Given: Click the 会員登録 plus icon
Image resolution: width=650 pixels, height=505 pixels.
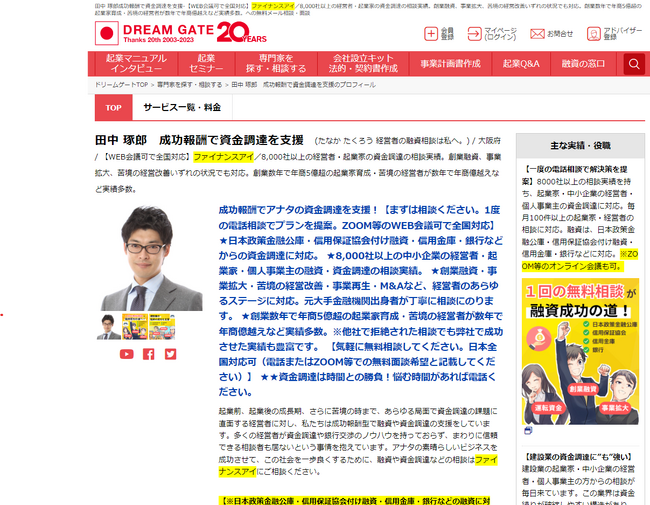Looking at the screenshot, I should pos(431,34).
